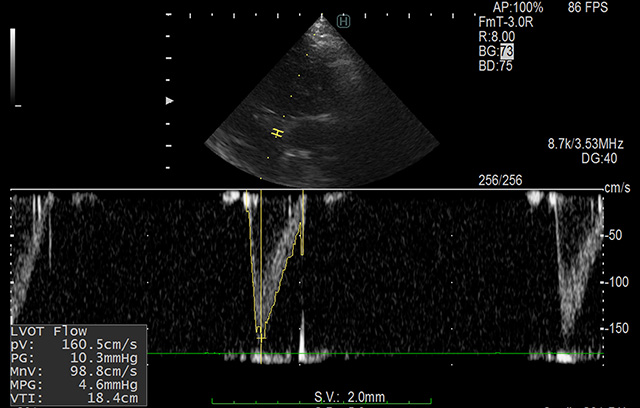Click the yellow sample volume gate marker
640x408 pixels.
(277, 133)
